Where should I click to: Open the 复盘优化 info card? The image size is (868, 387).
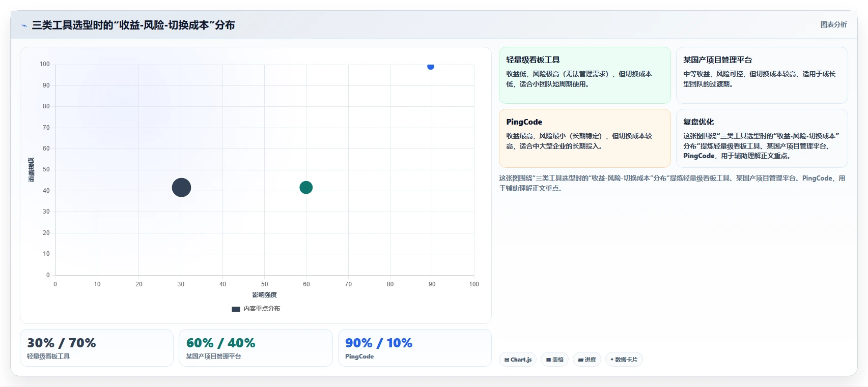(762, 138)
